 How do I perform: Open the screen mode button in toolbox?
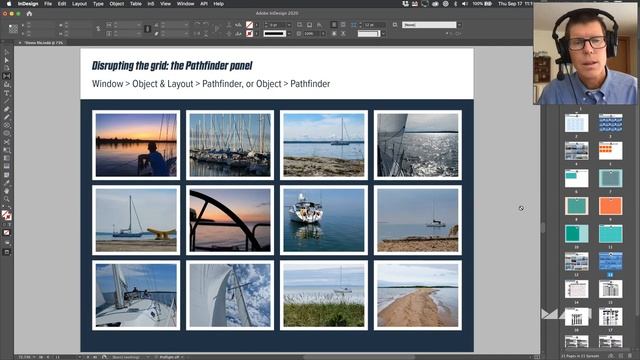tap(7, 252)
